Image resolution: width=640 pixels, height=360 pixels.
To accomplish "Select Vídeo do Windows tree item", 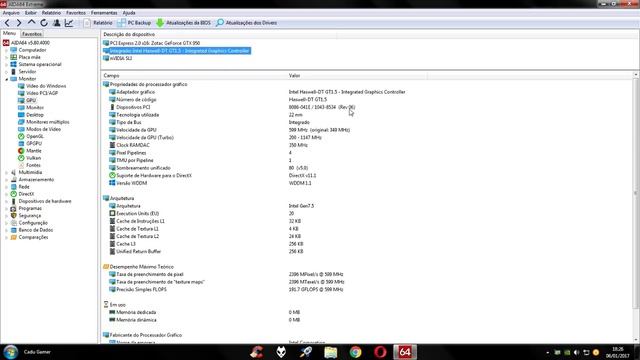I will pos(42,86).
